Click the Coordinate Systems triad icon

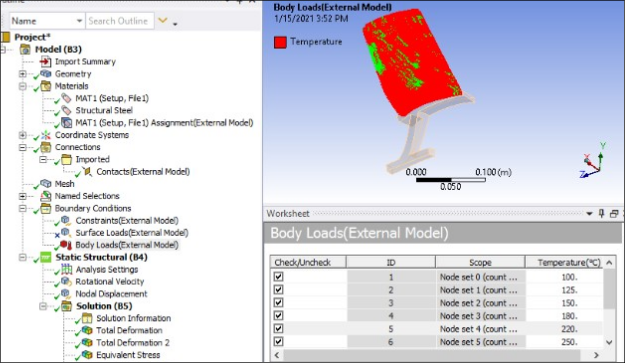45,135
